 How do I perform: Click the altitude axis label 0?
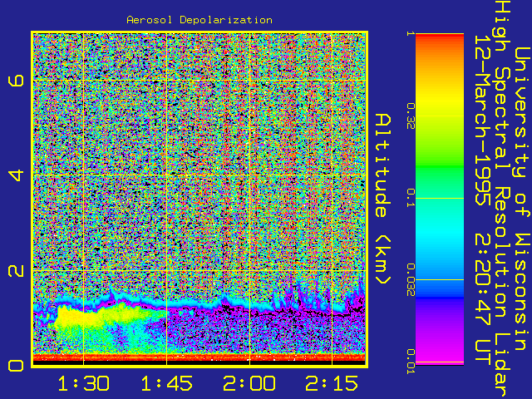point(16,366)
